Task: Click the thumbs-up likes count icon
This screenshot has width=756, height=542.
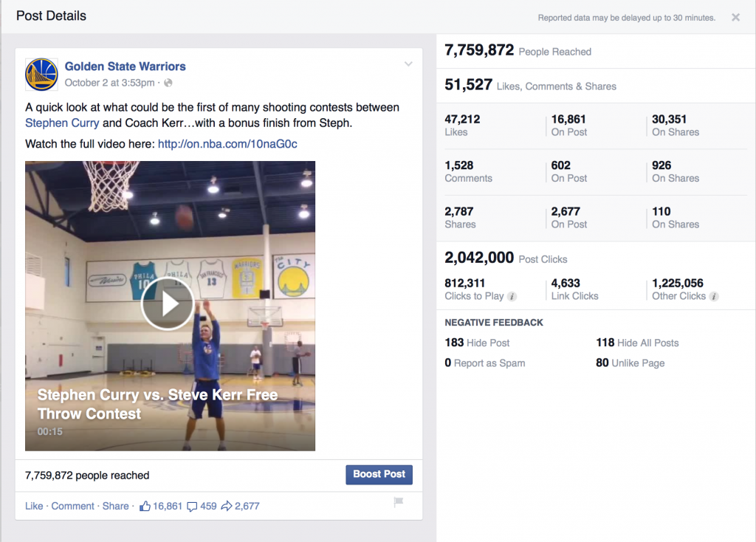Action: 145,506
